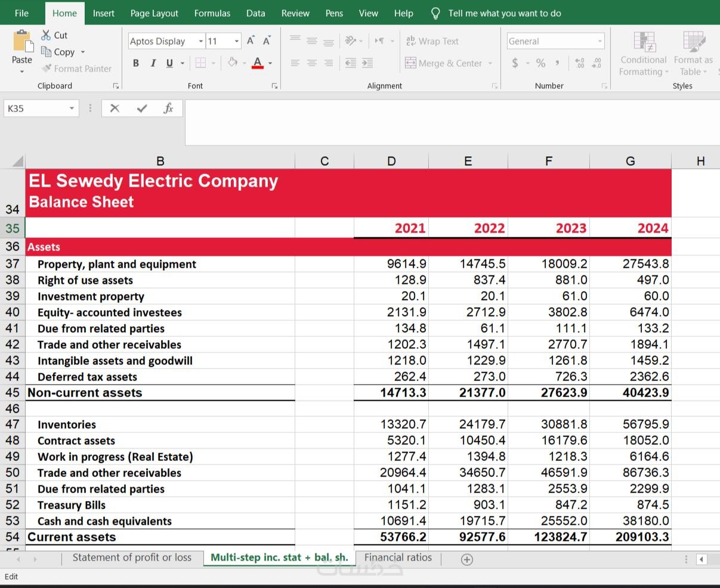Decrease font size with the smaller A
This screenshot has width=720, height=588.
(267, 41)
